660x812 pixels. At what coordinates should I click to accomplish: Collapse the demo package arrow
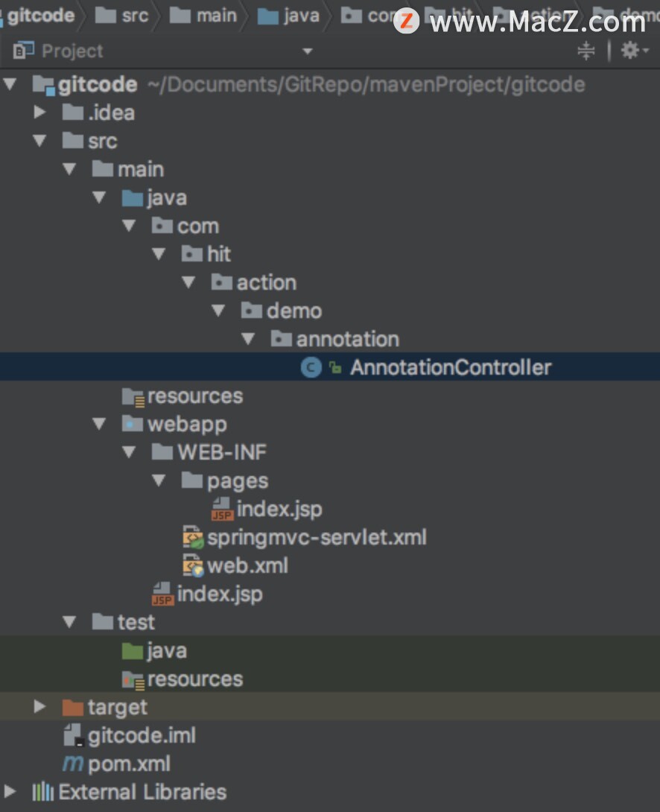click(x=218, y=311)
